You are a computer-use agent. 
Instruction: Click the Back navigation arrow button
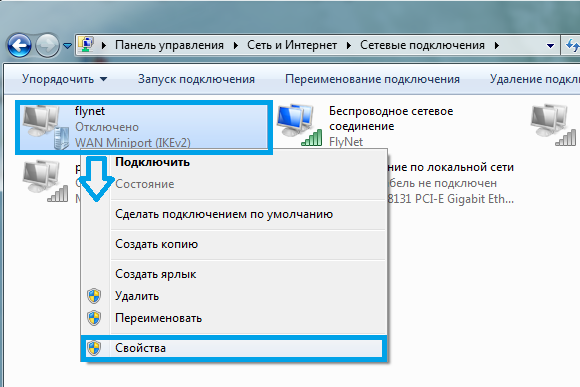coord(19,46)
